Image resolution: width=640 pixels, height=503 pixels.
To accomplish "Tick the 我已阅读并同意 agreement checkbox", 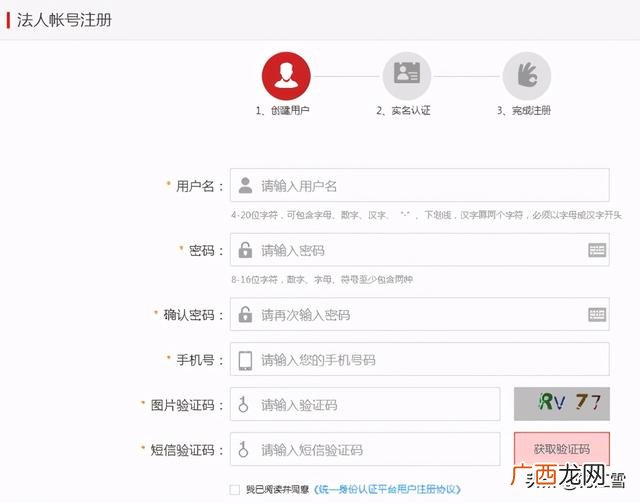I will pyautogui.click(x=234, y=489).
